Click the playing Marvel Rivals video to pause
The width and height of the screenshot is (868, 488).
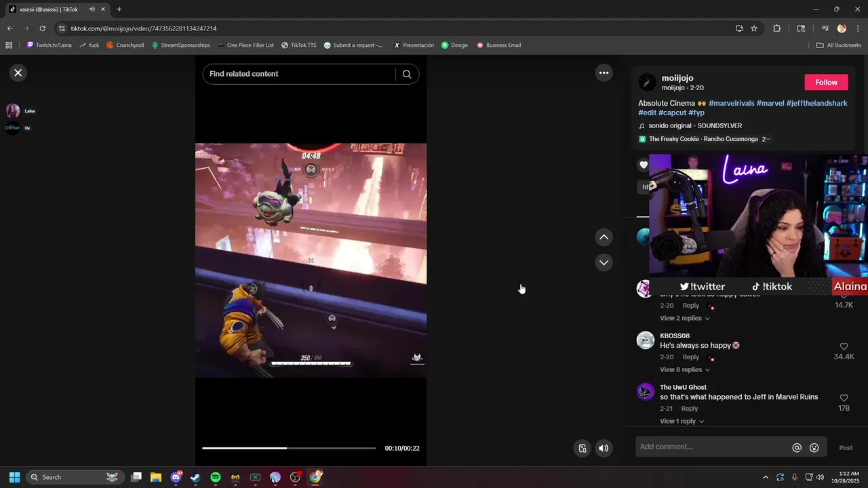pos(311,260)
